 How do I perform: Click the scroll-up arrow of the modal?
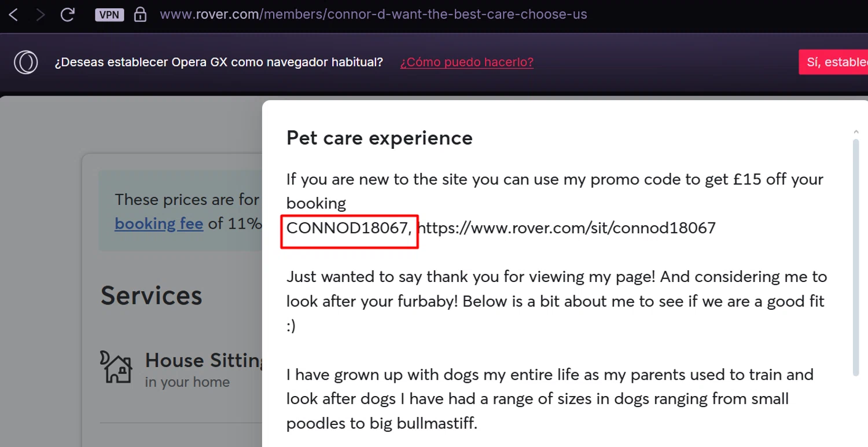point(856,133)
